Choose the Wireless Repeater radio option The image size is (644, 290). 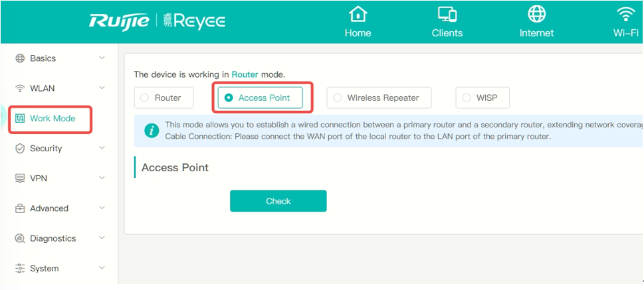[337, 98]
